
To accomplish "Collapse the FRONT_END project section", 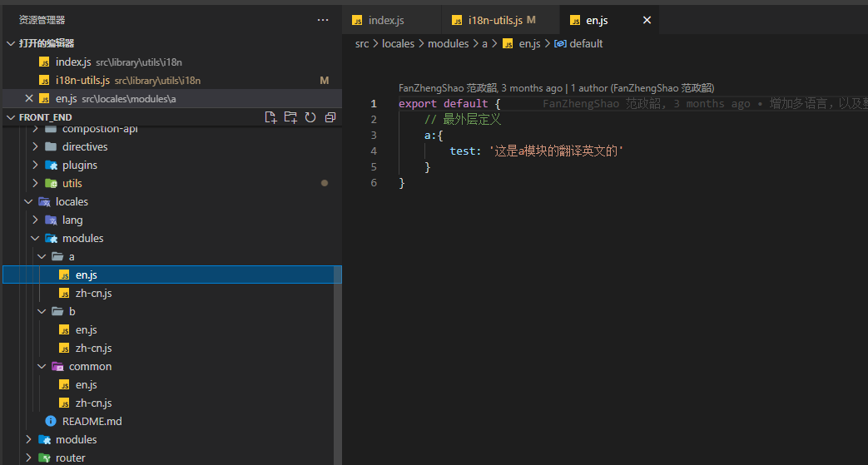I will point(10,117).
